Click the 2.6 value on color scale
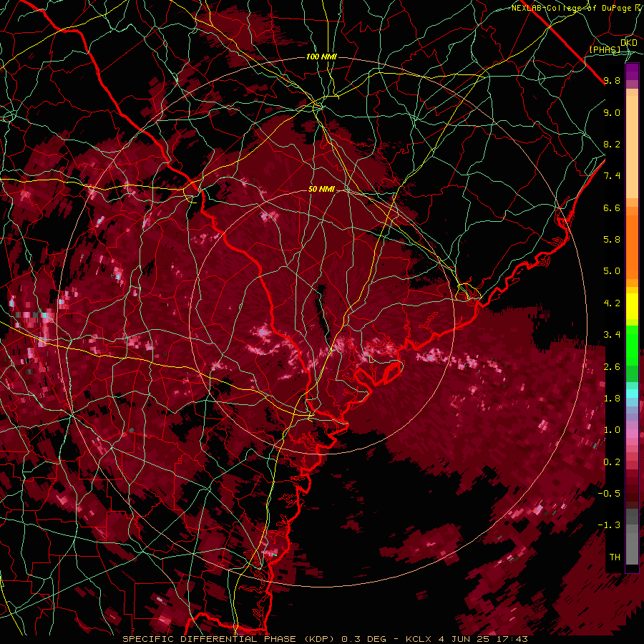This screenshot has width=644, height=644. [612, 367]
